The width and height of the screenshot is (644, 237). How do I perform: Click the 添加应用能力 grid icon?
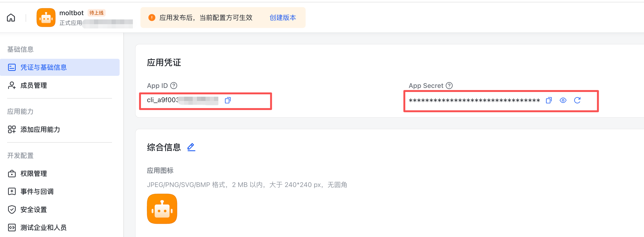point(12,129)
